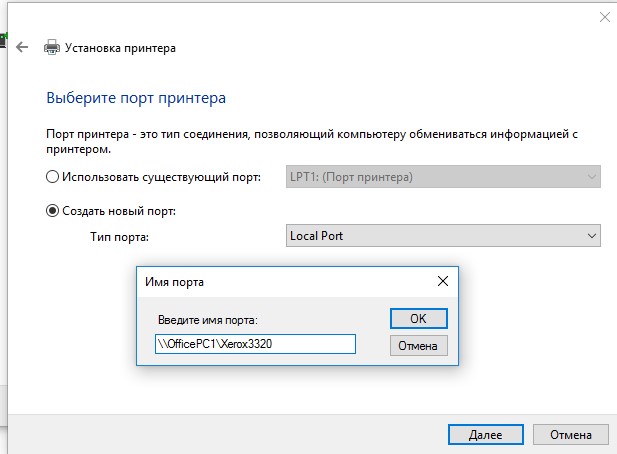Click the Выберите порт принтера heading

coord(136,98)
